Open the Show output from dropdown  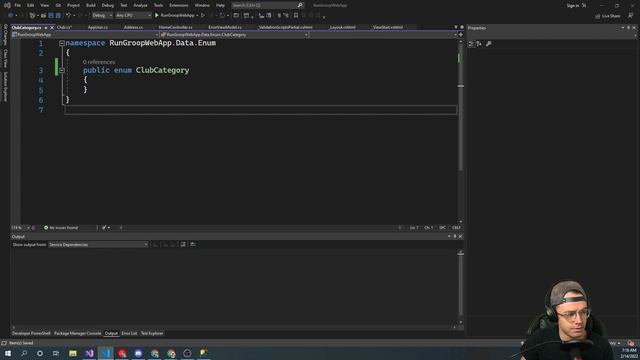[x=98, y=244]
